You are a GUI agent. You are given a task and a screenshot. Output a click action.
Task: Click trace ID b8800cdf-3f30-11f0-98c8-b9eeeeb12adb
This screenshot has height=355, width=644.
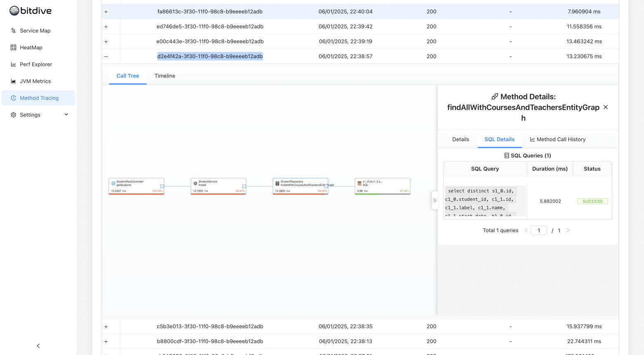(210, 341)
